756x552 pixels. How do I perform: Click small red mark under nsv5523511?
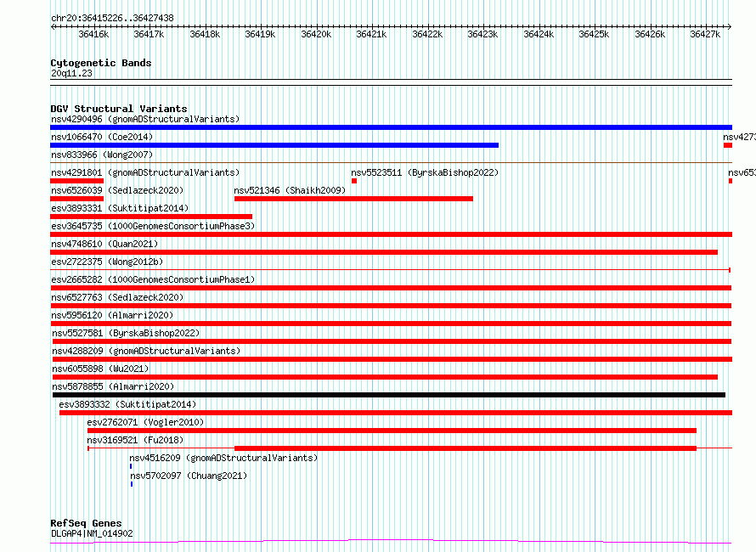click(x=354, y=181)
